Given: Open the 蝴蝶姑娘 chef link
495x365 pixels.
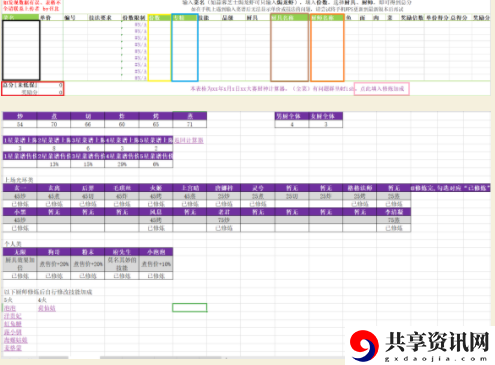Looking at the screenshot, I should coord(16,340).
